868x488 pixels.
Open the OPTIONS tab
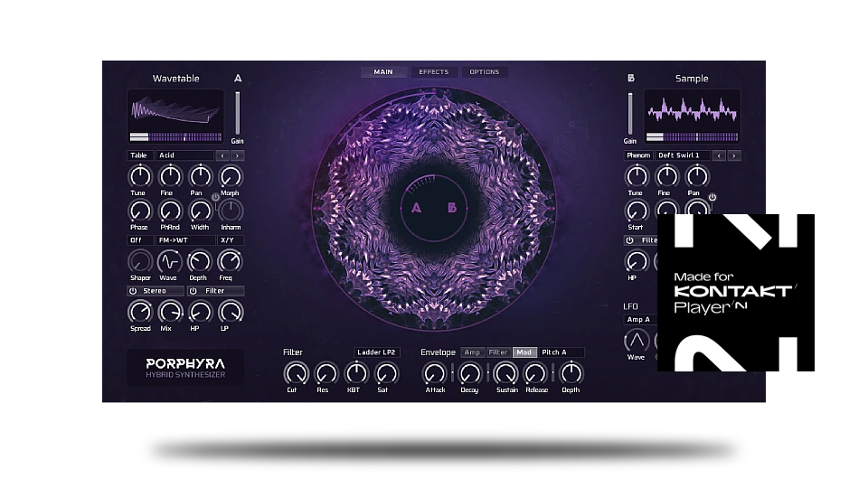484,72
